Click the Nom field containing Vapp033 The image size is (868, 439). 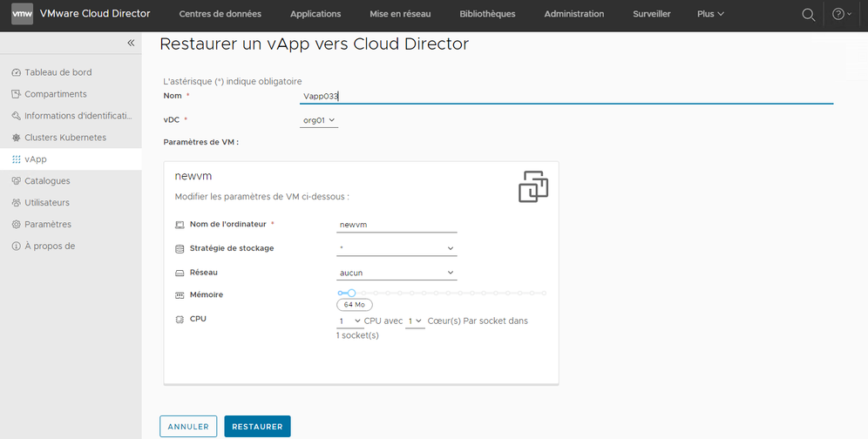(566, 97)
